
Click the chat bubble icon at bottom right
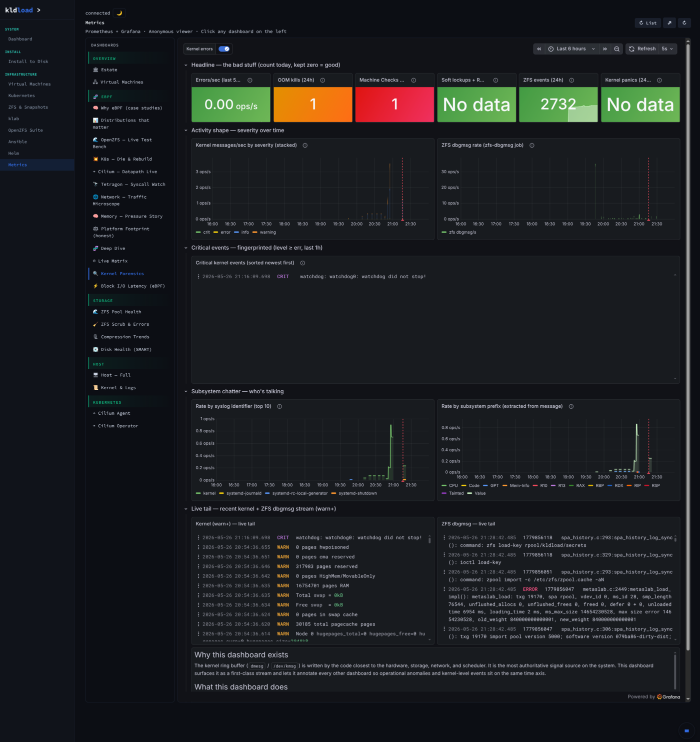pos(686,730)
